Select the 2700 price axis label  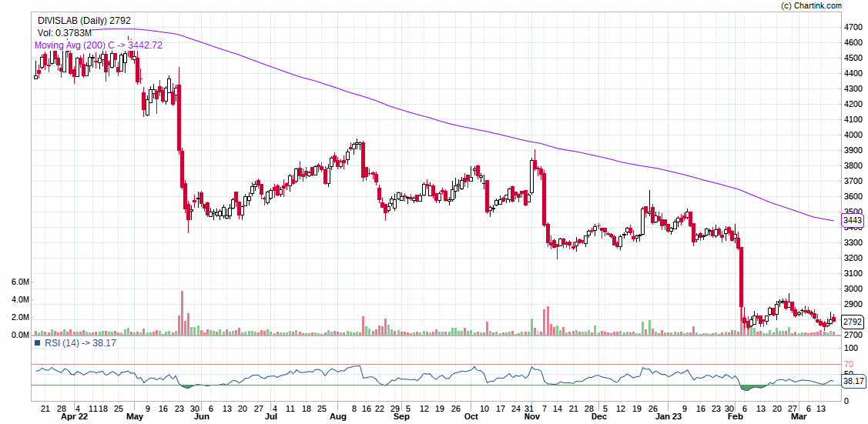[x=853, y=335]
